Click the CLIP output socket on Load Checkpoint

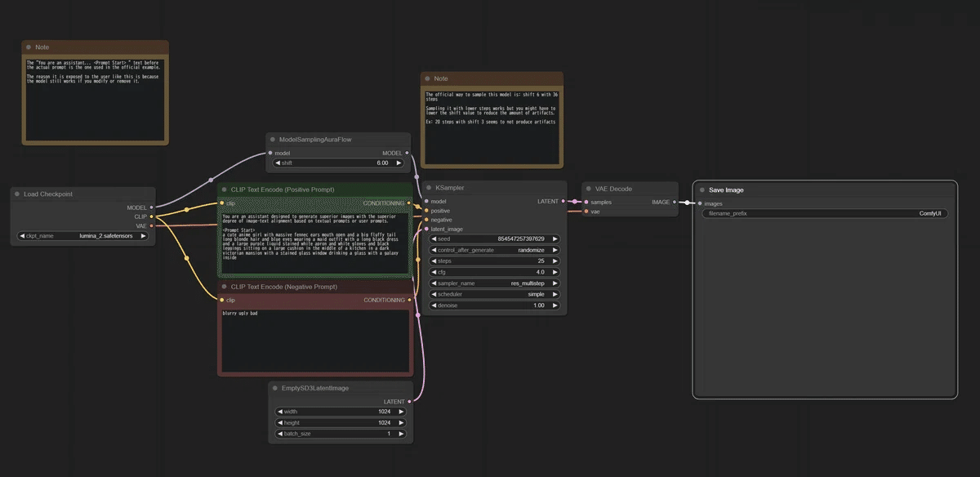151,216
